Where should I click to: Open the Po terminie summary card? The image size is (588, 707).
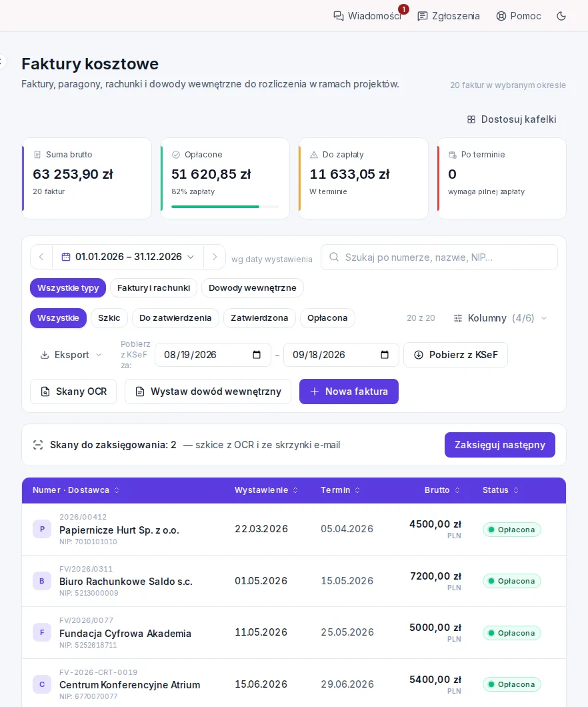pos(501,179)
